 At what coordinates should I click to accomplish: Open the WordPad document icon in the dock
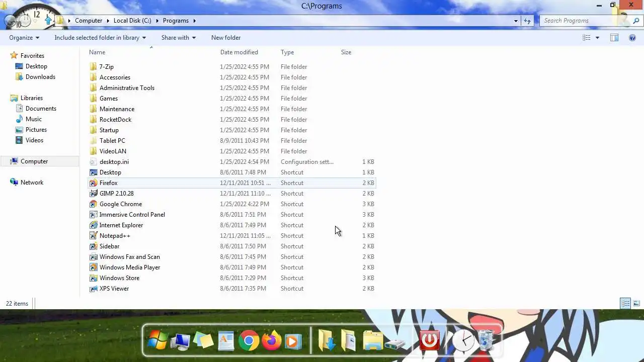pos(226,341)
